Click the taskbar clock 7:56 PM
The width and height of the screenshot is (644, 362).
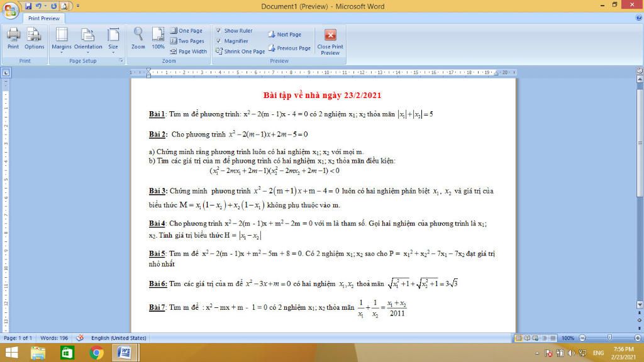(623, 349)
